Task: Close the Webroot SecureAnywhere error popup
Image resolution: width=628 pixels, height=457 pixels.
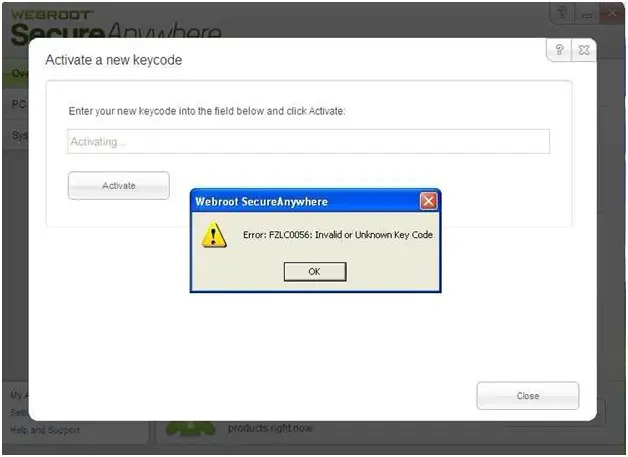Action: [428, 201]
